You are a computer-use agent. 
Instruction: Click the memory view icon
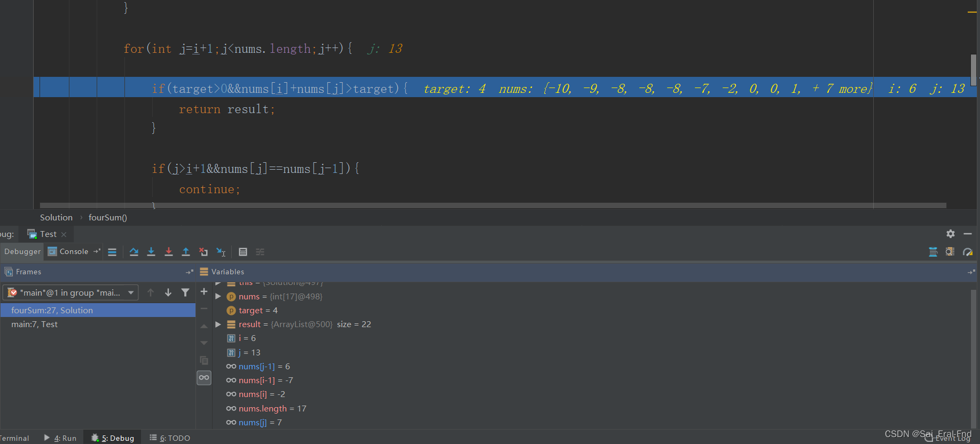point(950,252)
